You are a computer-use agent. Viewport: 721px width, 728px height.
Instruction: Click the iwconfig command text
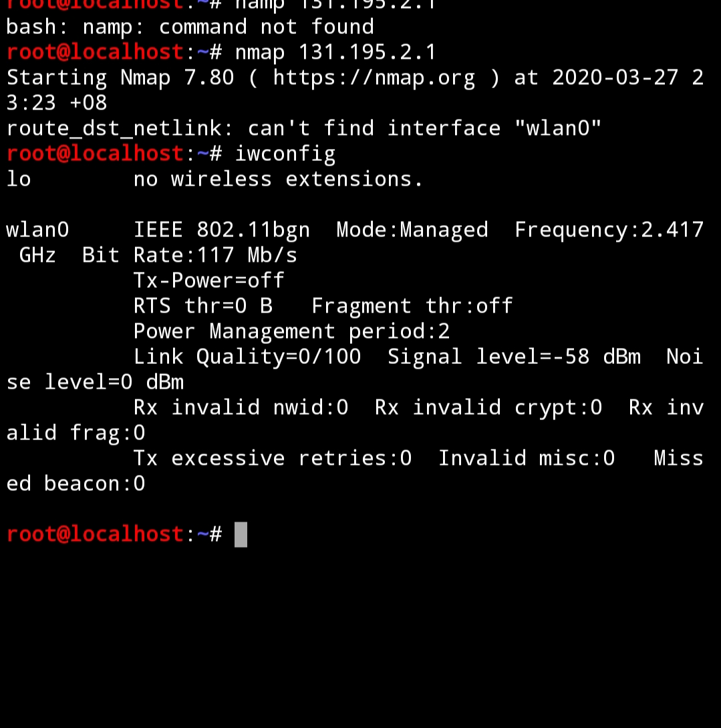pos(285,154)
